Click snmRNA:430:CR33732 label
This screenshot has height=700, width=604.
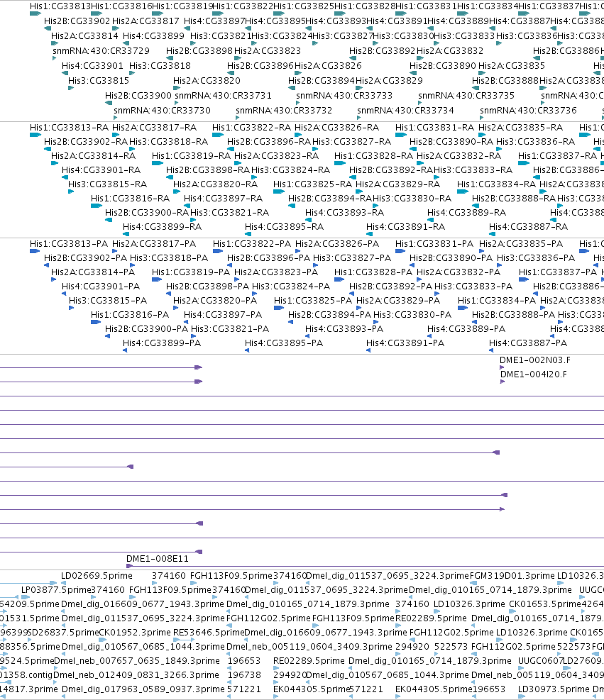click(284, 110)
